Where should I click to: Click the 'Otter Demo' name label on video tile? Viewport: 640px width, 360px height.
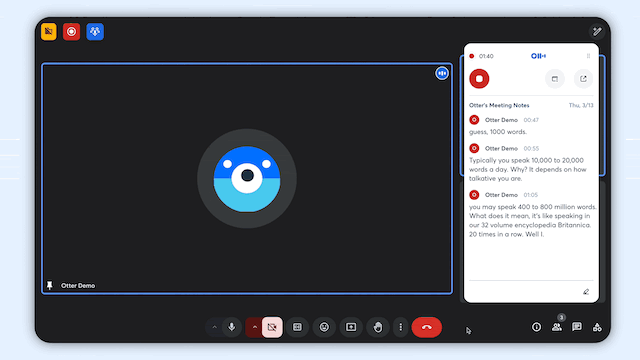click(x=78, y=286)
